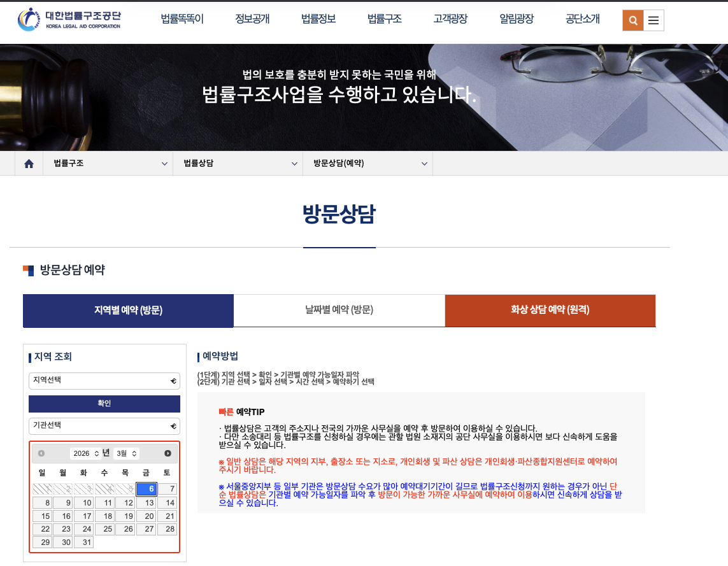
Task: Open the 법률정보 menu in the top navigation
Action: pyautogui.click(x=318, y=19)
